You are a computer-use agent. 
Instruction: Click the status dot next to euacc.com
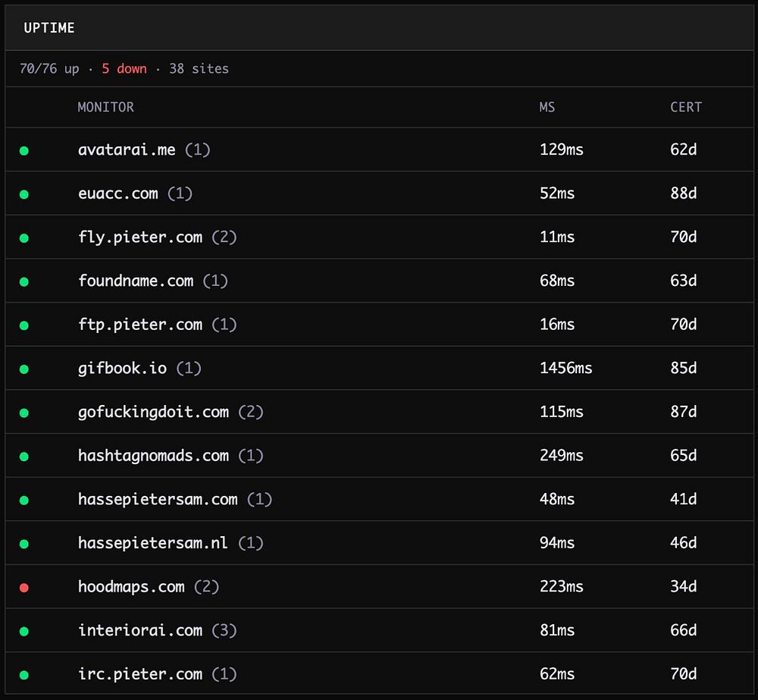click(24, 194)
